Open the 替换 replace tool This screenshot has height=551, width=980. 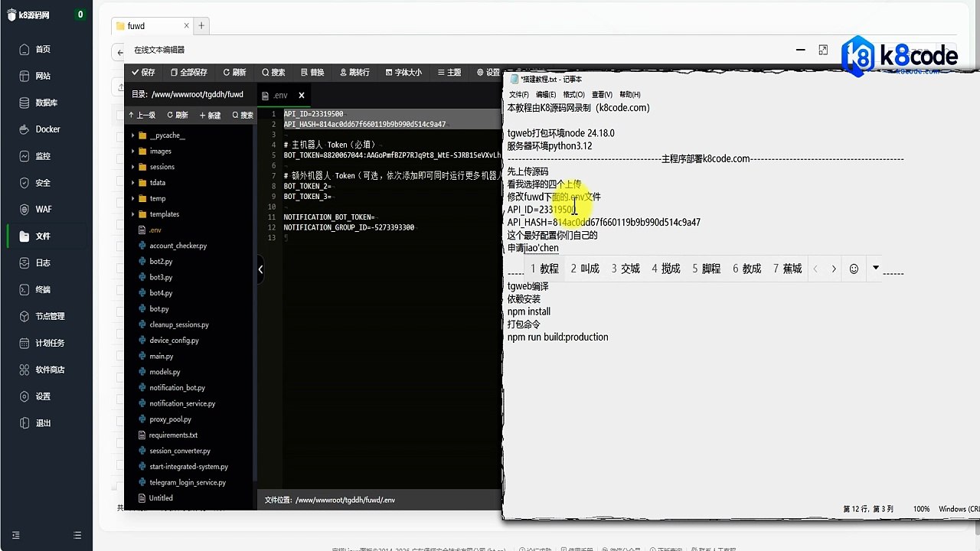312,73
